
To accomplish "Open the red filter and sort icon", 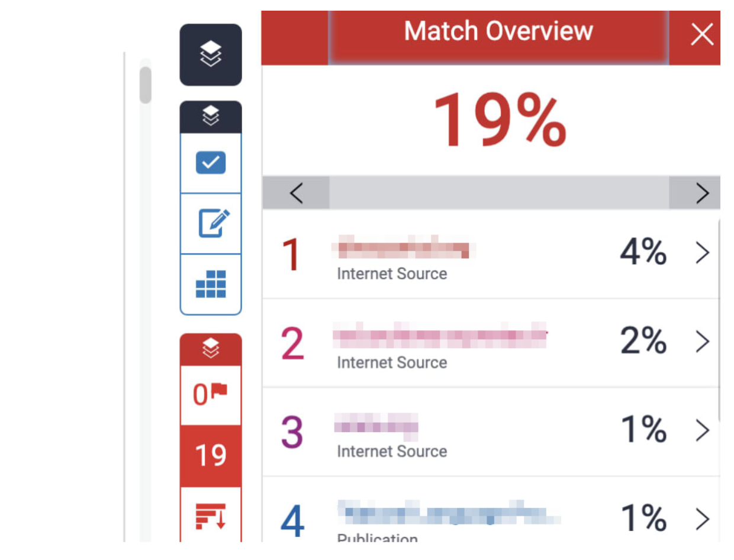I will tap(210, 515).
